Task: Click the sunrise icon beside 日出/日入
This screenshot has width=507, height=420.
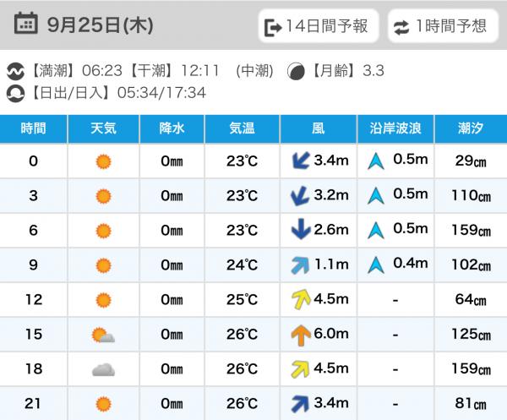Action: coord(15,94)
